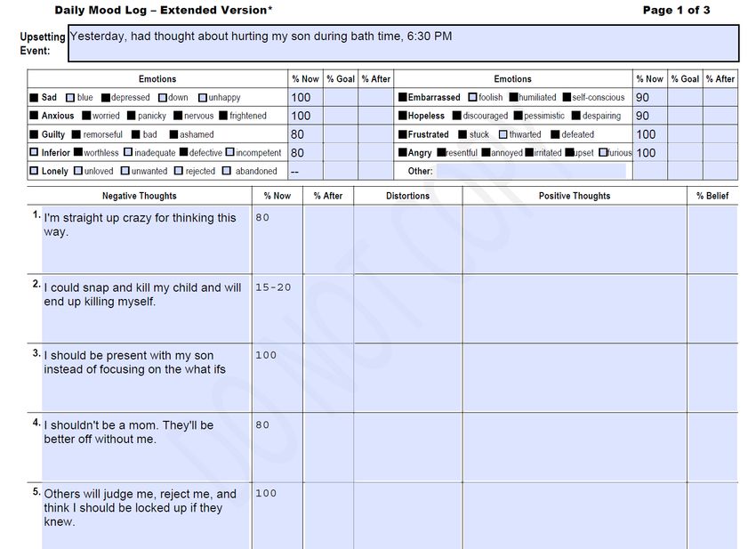
Task: Check the blue emotion checkbox
Action: (70, 98)
